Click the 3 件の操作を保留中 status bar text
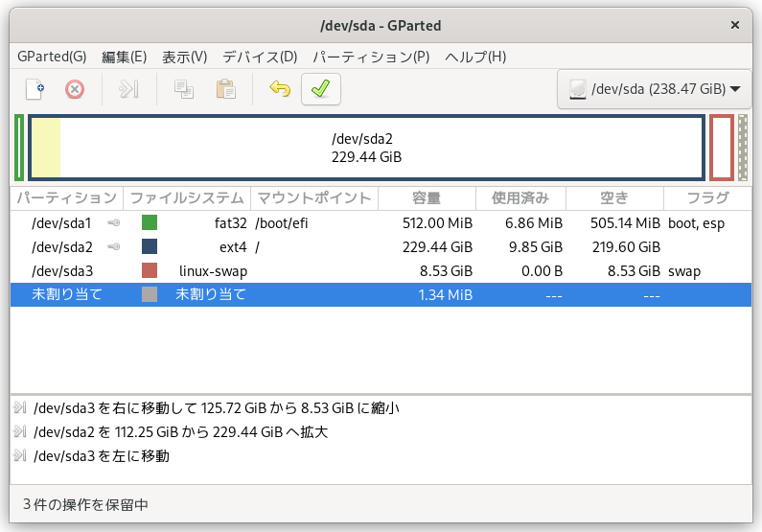This screenshot has height=532, width=762. pos(85,505)
